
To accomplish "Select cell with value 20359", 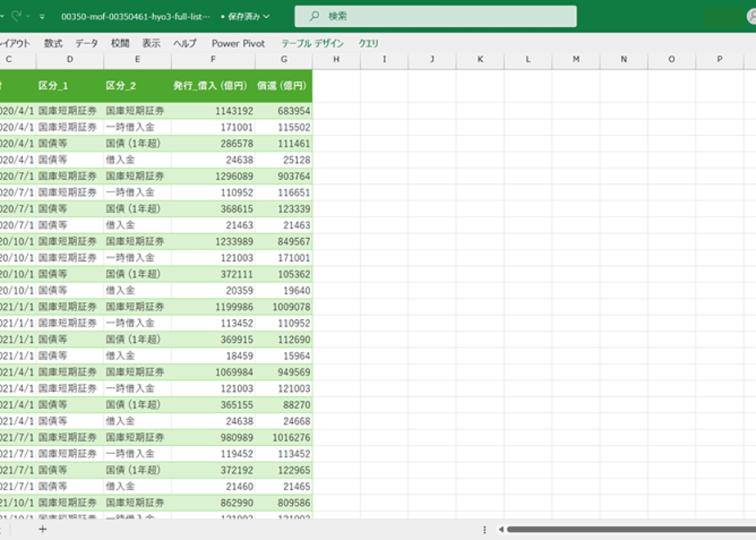I will (x=213, y=290).
